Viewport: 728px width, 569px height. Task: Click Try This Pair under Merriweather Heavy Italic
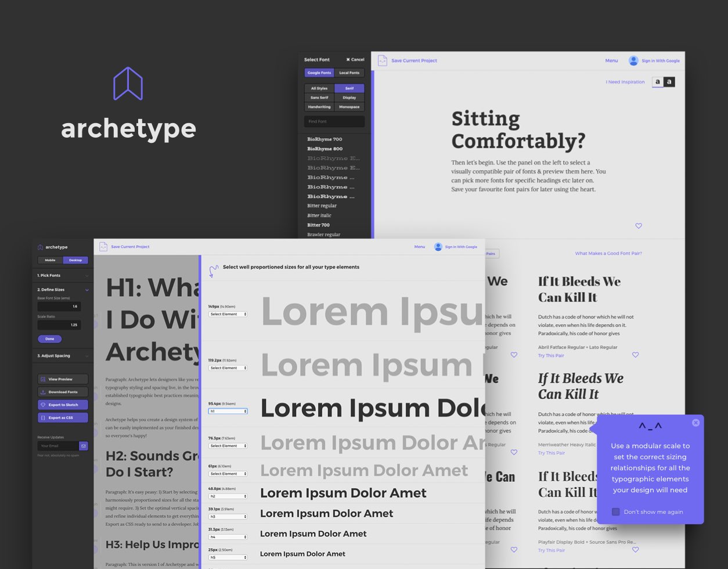pyautogui.click(x=551, y=453)
